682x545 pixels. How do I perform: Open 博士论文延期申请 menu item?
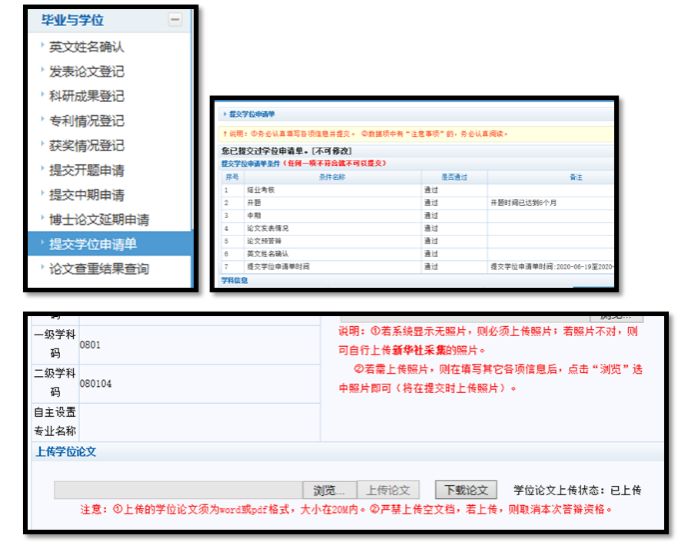(99, 219)
